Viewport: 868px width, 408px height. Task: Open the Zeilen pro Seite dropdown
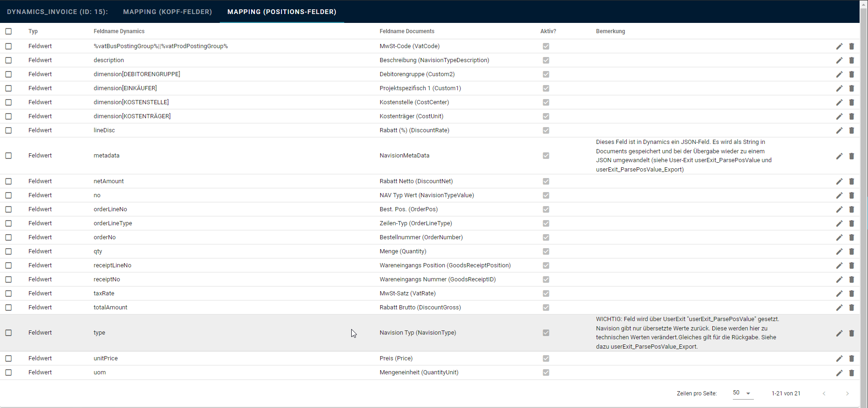tap(743, 393)
